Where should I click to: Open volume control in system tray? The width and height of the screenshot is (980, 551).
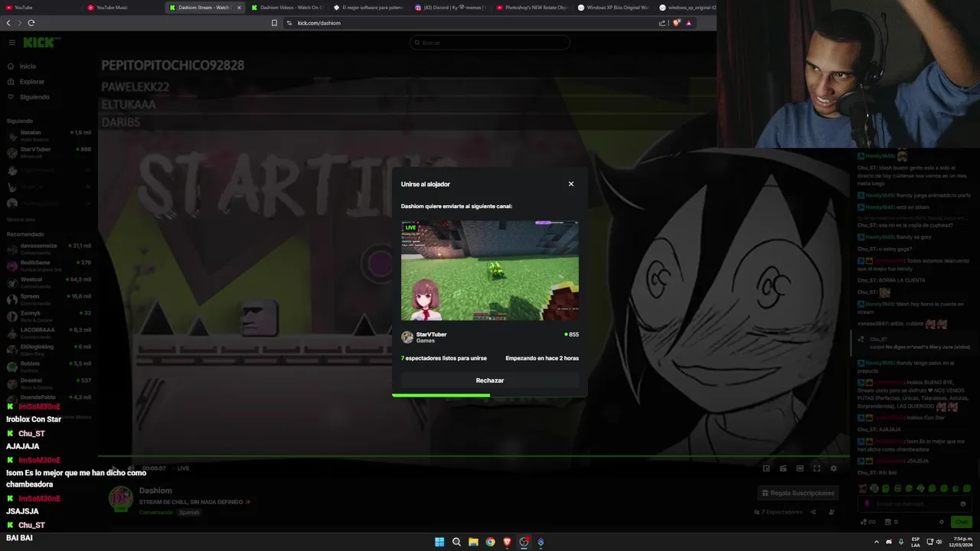939,542
